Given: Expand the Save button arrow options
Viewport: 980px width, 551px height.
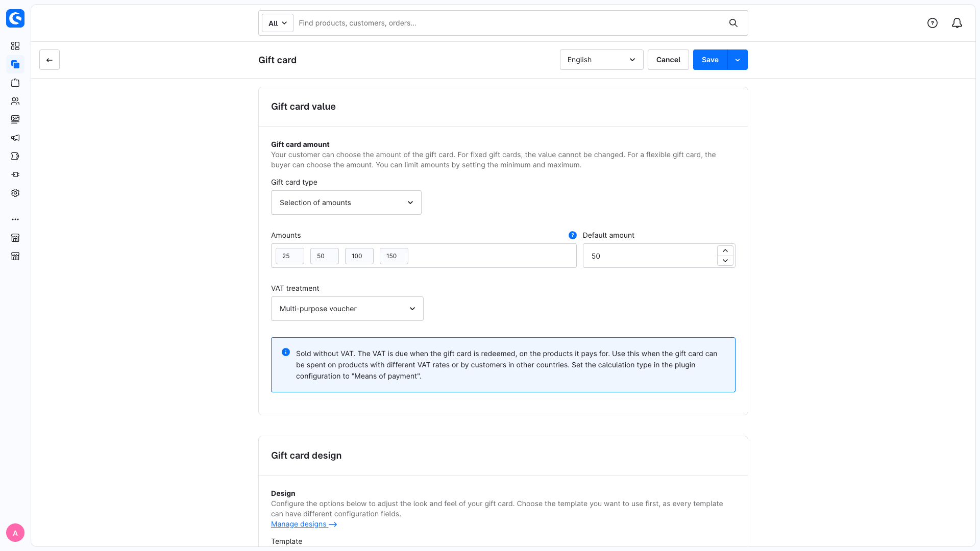Looking at the screenshot, I should [x=738, y=60].
